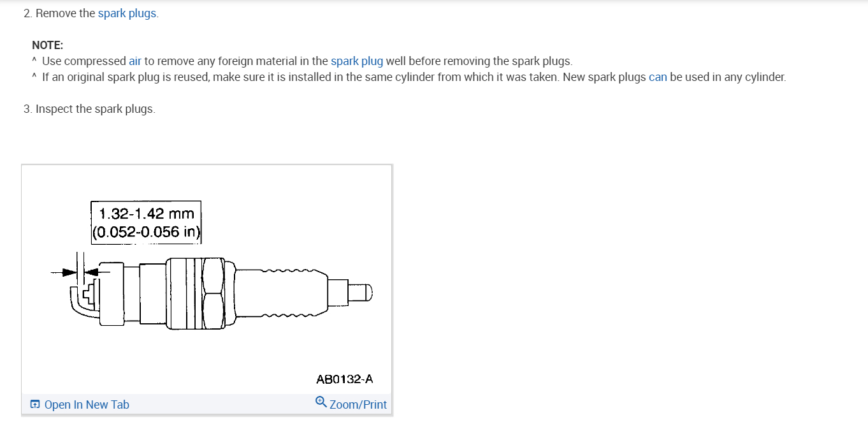Open the 'spark plug' link before 'well'
The height and width of the screenshot is (445, 868).
tap(357, 61)
